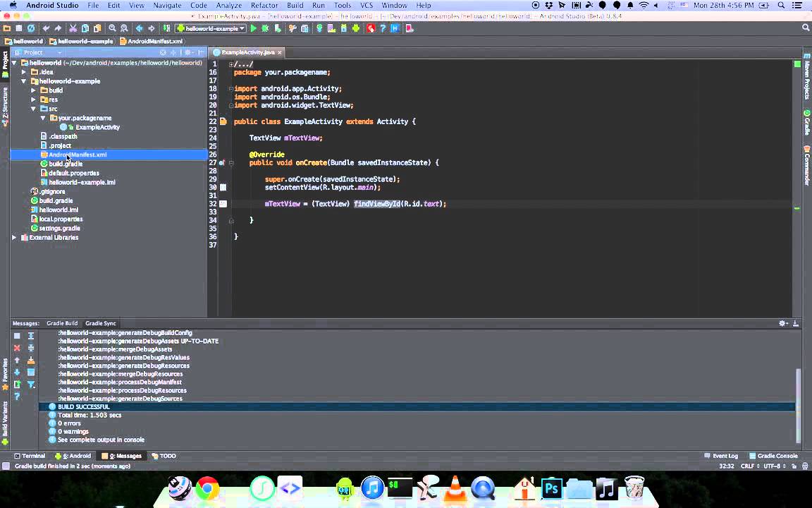Close the ExampleActivity.java tab
This screenshot has width=812, height=508.
[x=280, y=52]
